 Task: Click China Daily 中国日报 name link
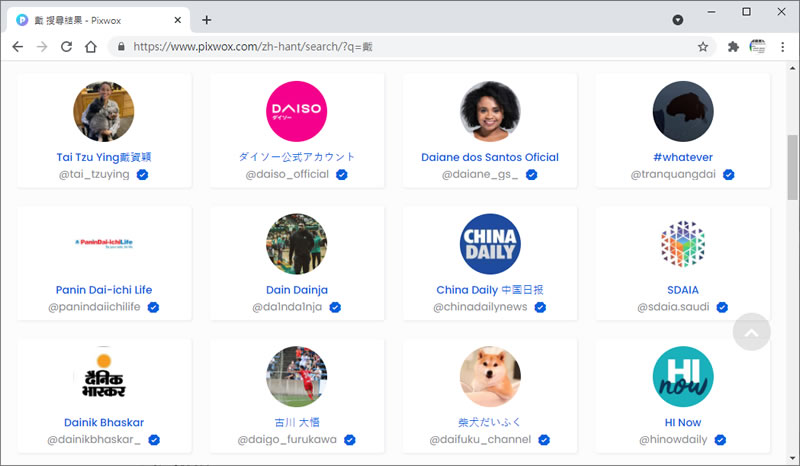click(x=490, y=290)
